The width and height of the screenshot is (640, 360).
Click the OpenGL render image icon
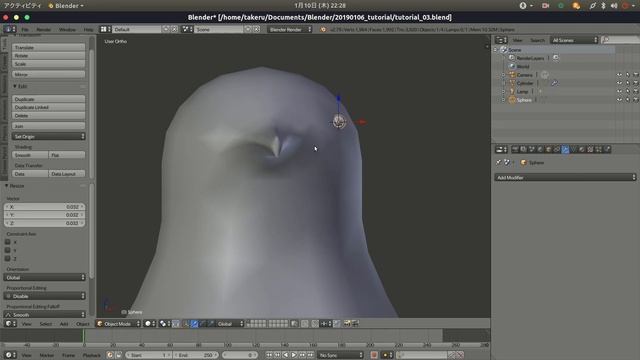click(347, 324)
